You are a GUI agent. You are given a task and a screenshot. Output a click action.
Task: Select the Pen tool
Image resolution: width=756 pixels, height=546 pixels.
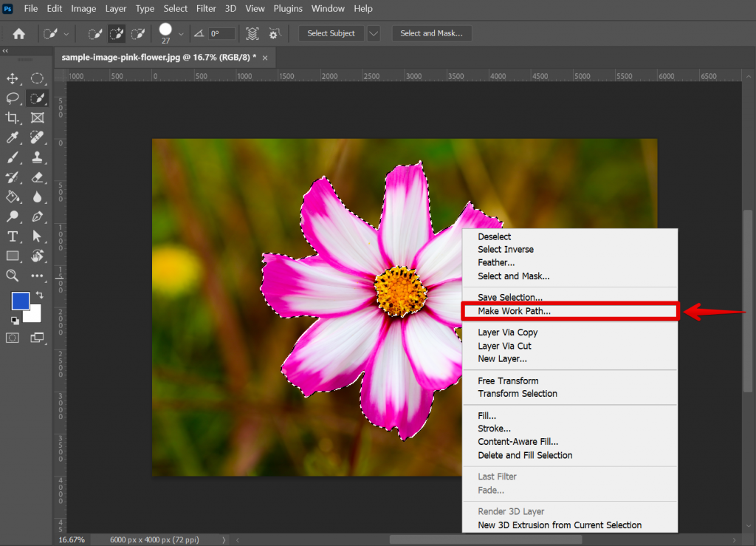(37, 216)
